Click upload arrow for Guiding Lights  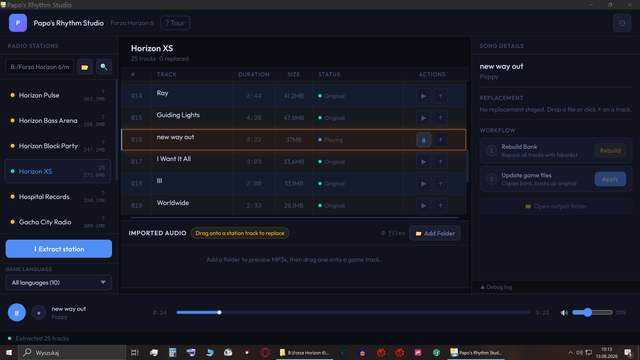pyautogui.click(x=440, y=118)
